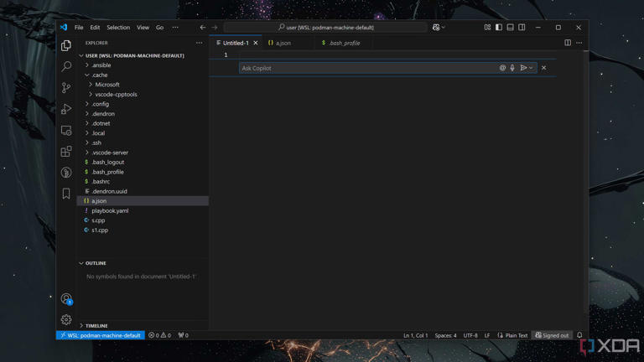This screenshot has width=644, height=362.
Task: Open the Run and Debug view
Action: pos(66,109)
